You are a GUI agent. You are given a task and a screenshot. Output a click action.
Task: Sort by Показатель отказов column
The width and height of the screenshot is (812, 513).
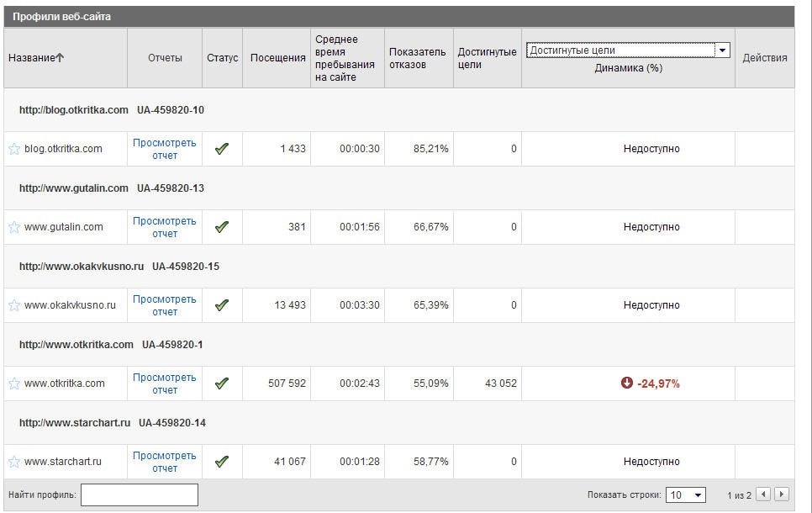tap(417, 58)
